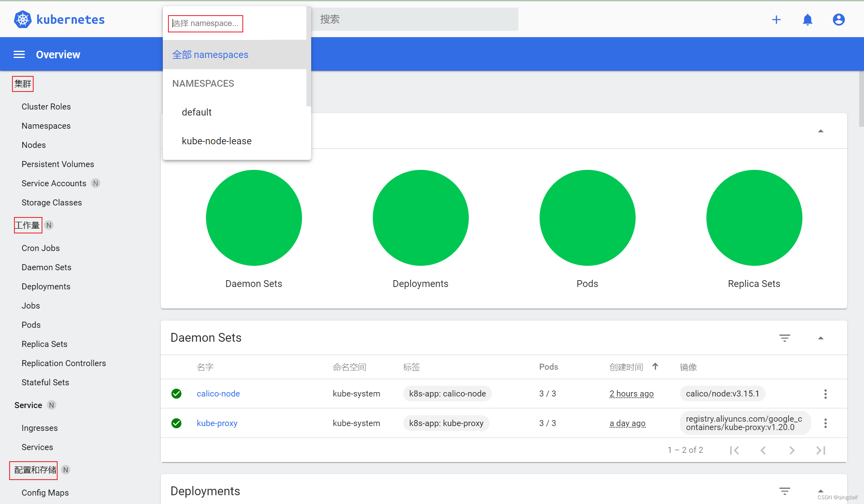Viewport: 864px width, 504px height.
Task: Open Deployments in sidebar
Action: (46, 287)
